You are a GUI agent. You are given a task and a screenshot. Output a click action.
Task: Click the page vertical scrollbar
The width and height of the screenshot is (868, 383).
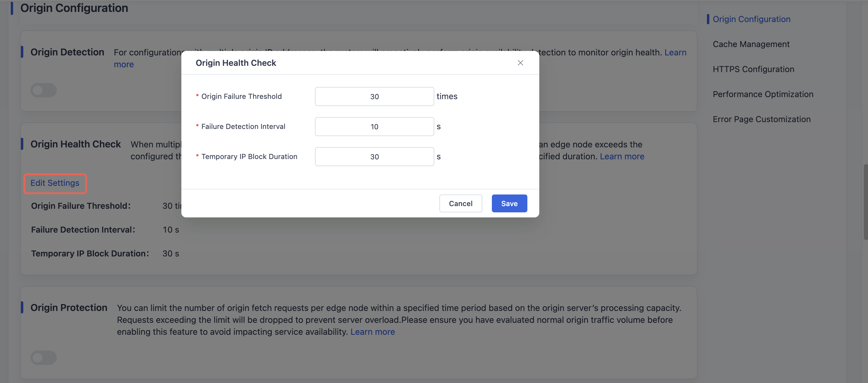pyautogui.click(x=865, y=202)
